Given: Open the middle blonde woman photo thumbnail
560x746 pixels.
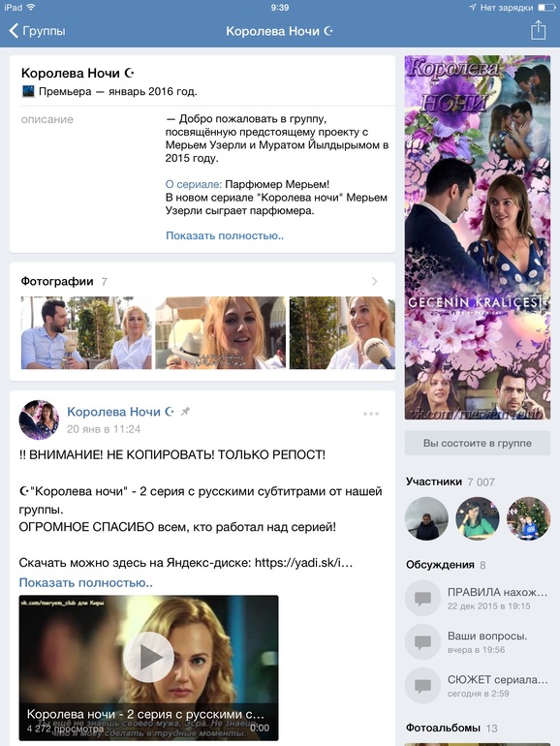Looking at the screenshot, I should 220,332.
